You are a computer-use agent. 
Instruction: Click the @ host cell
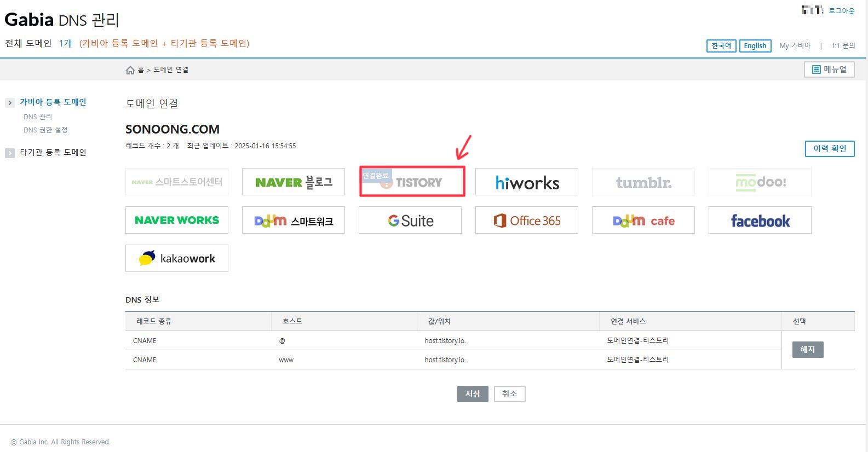[282, 341]
